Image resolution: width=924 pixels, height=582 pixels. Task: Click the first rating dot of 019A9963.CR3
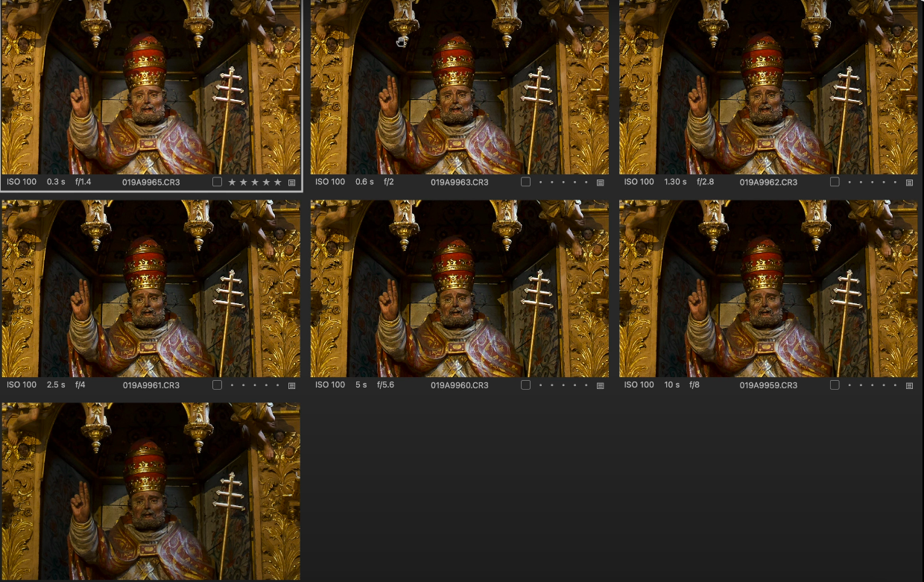[x=540, y=183]
